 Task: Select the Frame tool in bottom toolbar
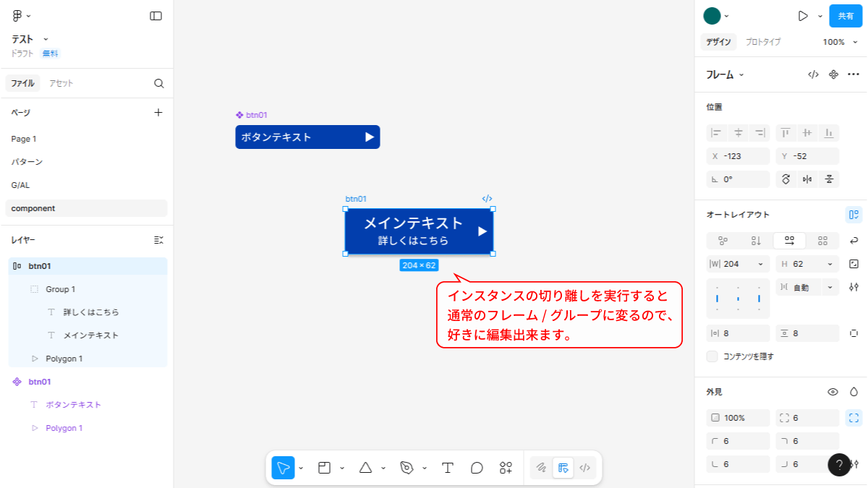tap(324, 468)
